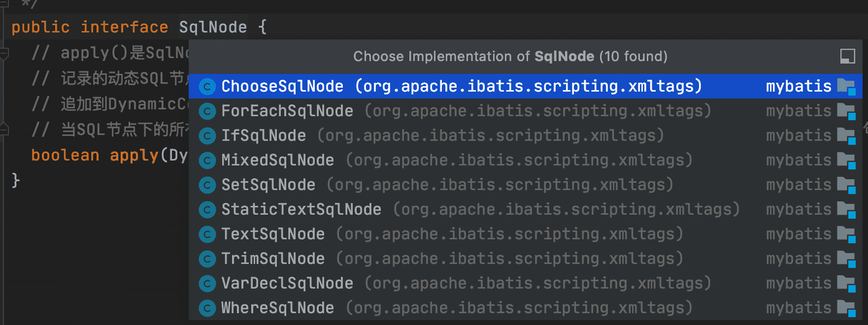Go to WhereSqlNode implementation
The image size is (868, 325).
pos(277,308)
